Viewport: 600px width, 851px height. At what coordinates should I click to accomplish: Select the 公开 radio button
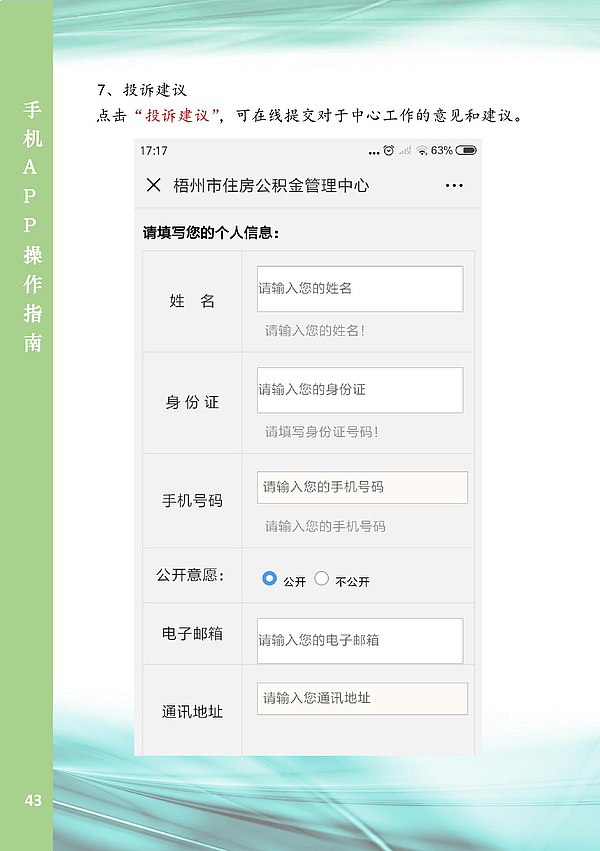pyautogui.click(x=269, y=578)
